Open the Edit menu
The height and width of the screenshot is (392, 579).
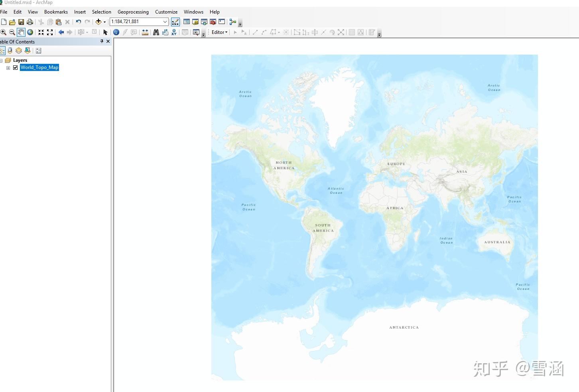[x=18, y=12]
